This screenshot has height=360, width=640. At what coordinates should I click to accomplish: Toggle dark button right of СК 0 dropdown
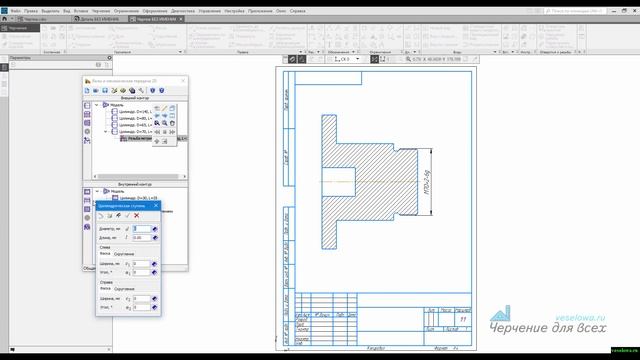click(374, 59)
